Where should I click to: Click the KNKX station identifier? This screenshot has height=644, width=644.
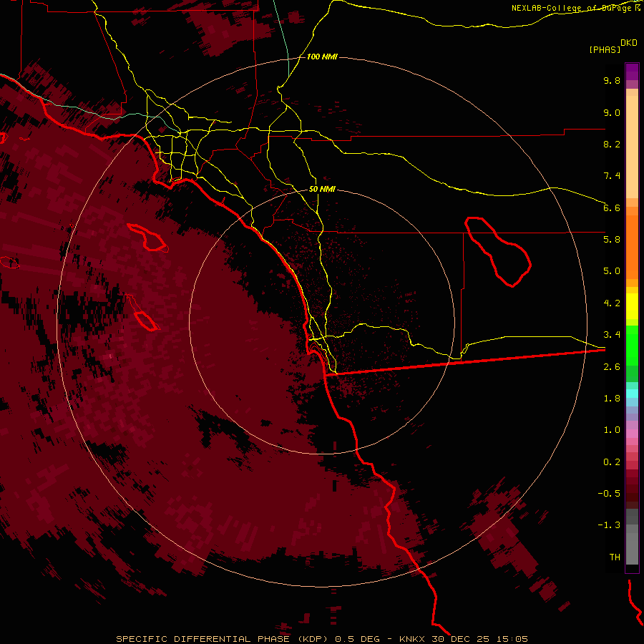(412, 639)
